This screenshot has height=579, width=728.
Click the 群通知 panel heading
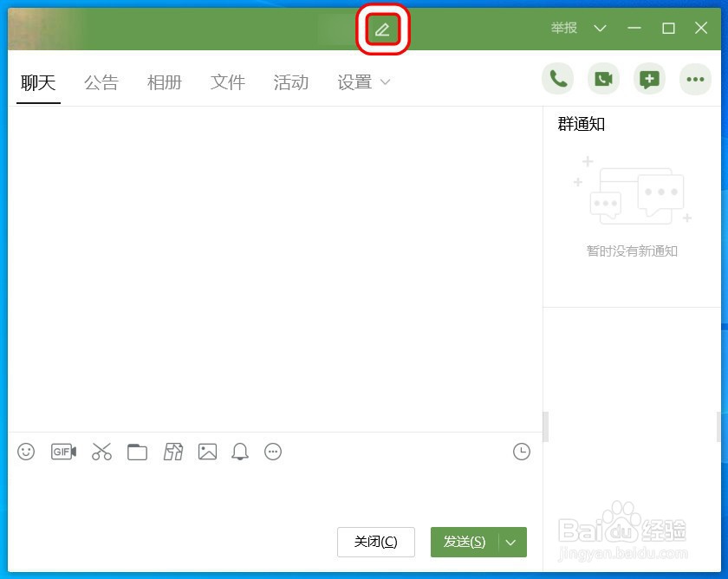click(581, 124)
